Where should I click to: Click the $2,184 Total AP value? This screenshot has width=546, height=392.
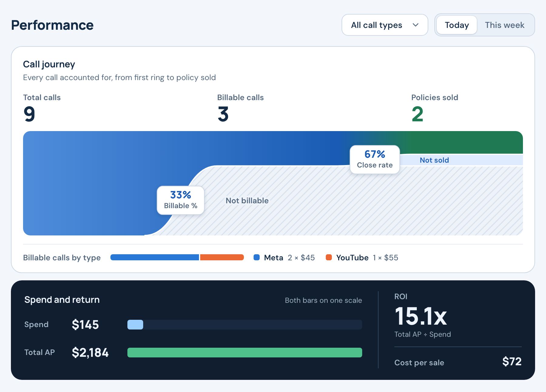[x=90, y=353]
